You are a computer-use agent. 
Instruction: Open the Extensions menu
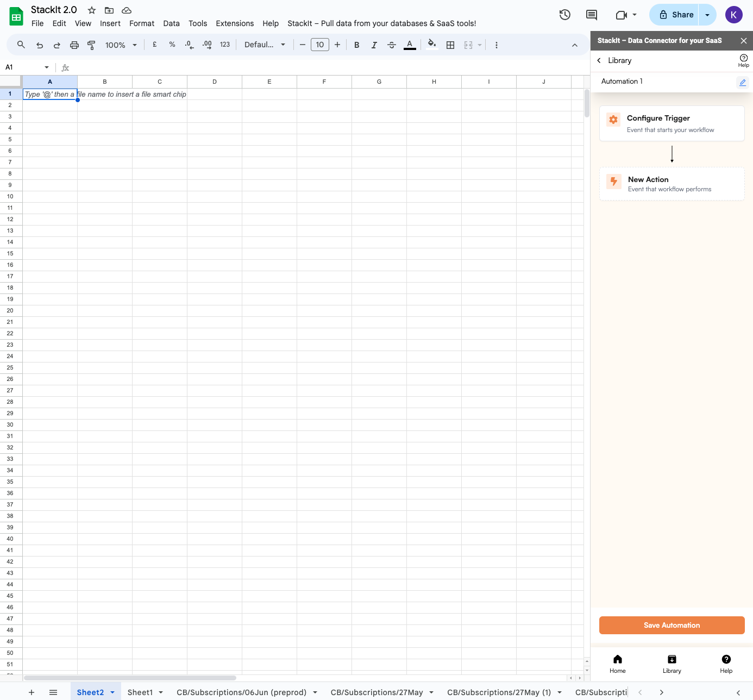pyautogui.click(x=235, y=23)
